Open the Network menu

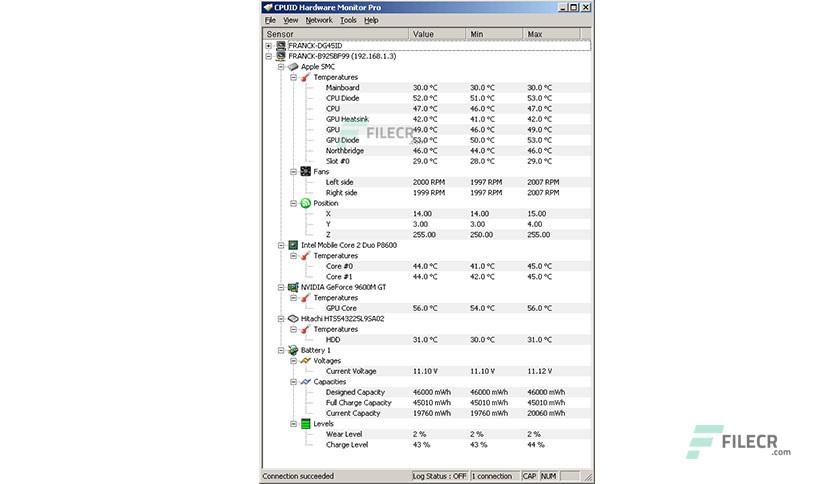point(319,20)
